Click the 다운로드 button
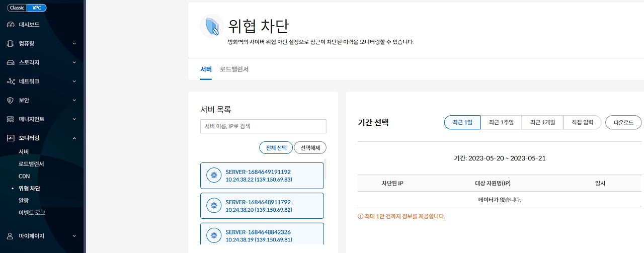Image resolution: width=644 pixels, height=253 pixels. 623,122
